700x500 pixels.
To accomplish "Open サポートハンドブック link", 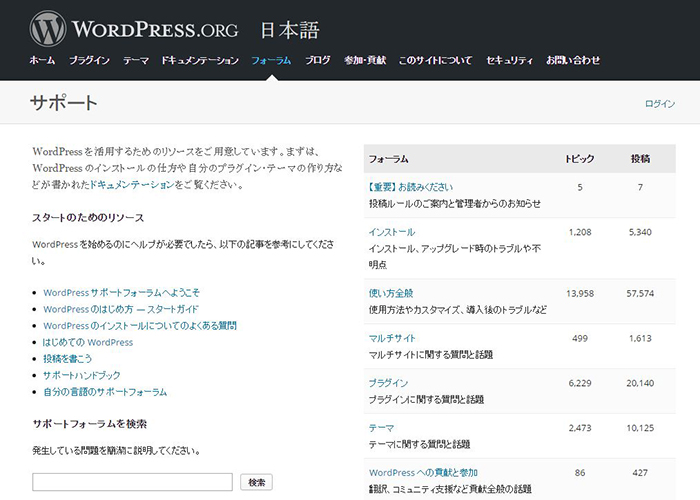I will pyautogui.click(x=82, y=375).
